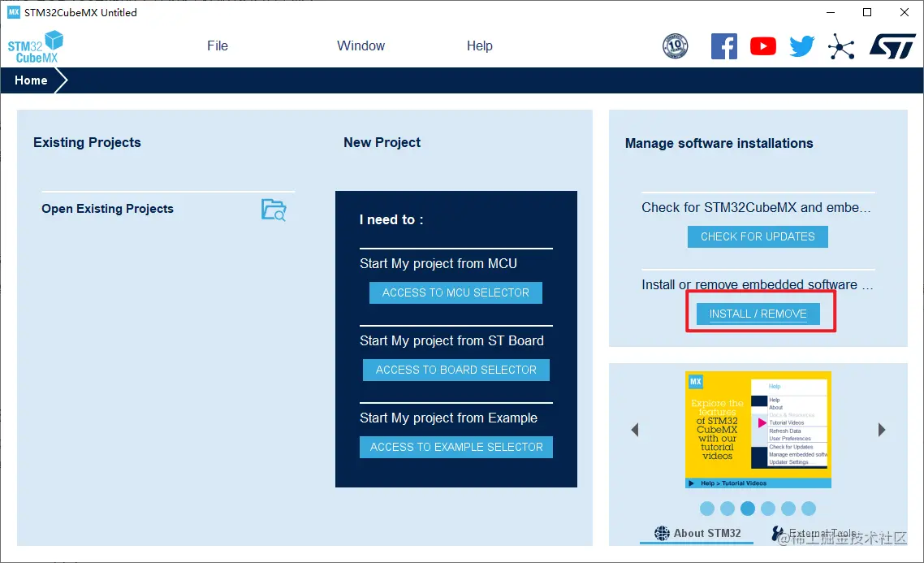Switch to the About STM32 tab
The height and width of the screenshot is (563, 924).
click(x=697, y=534)
